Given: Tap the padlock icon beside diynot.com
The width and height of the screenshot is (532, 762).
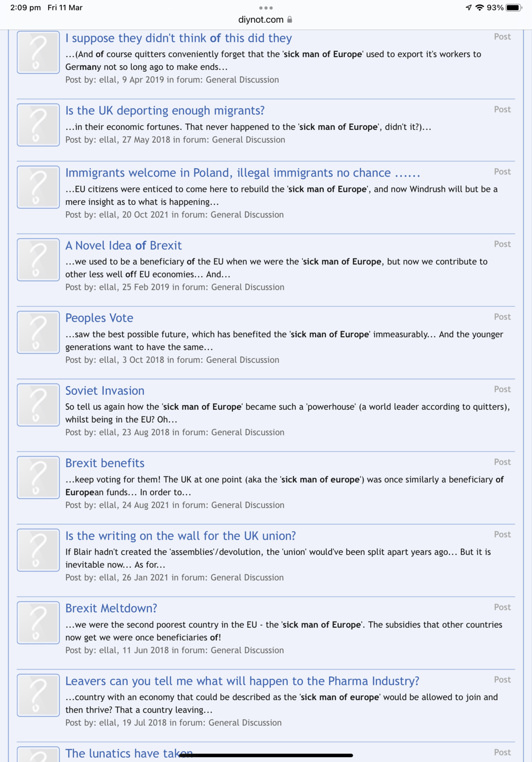Looking at the screenshot, I should [290, 20].
